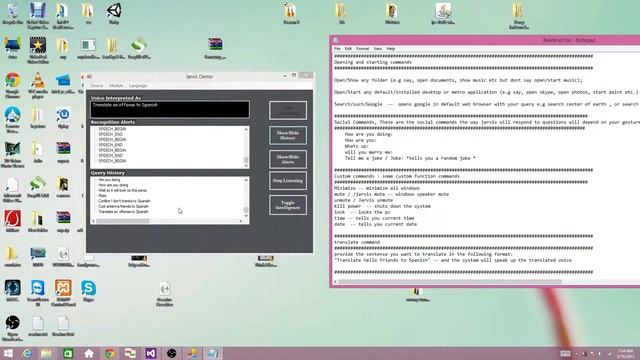
Task: Click the greyed-out top button in Jarvis Demo
Action: [x=288, y=110]
